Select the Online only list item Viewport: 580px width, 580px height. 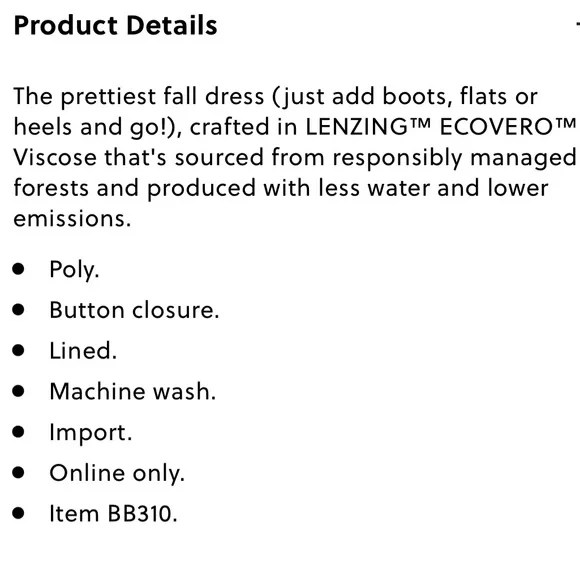tap(117, 473)
